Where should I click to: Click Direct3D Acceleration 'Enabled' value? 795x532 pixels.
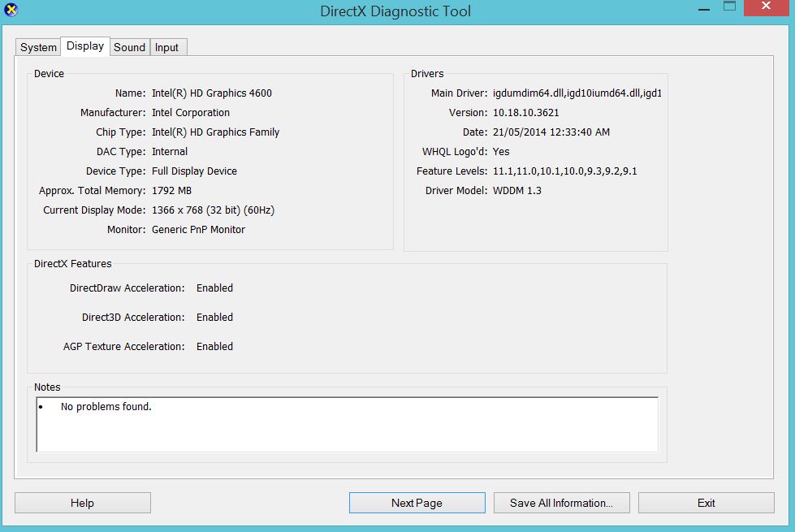214,318
